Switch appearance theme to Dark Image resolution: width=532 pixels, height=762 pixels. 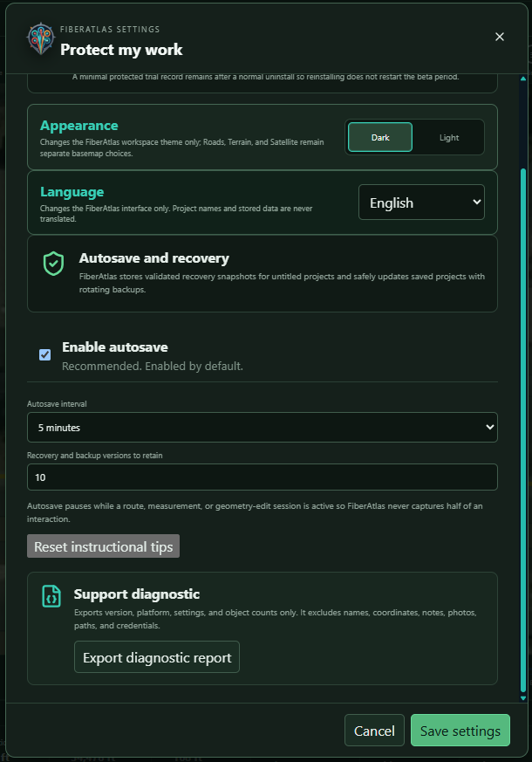pos(380,138)
